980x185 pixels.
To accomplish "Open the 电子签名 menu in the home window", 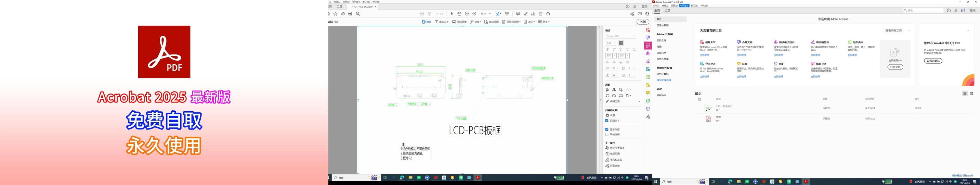I will pos(684,6).
